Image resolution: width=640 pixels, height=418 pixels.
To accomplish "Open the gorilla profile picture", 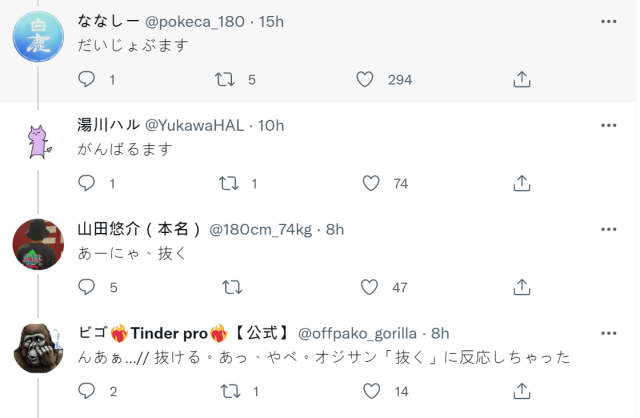I will click(38, 349).
